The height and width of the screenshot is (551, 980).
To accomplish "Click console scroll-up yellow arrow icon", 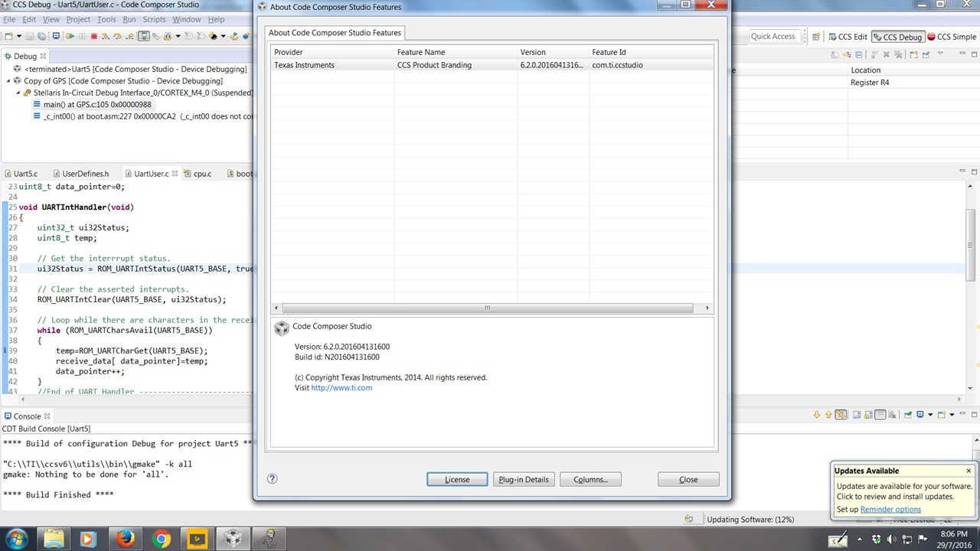I will pos(828,415).
